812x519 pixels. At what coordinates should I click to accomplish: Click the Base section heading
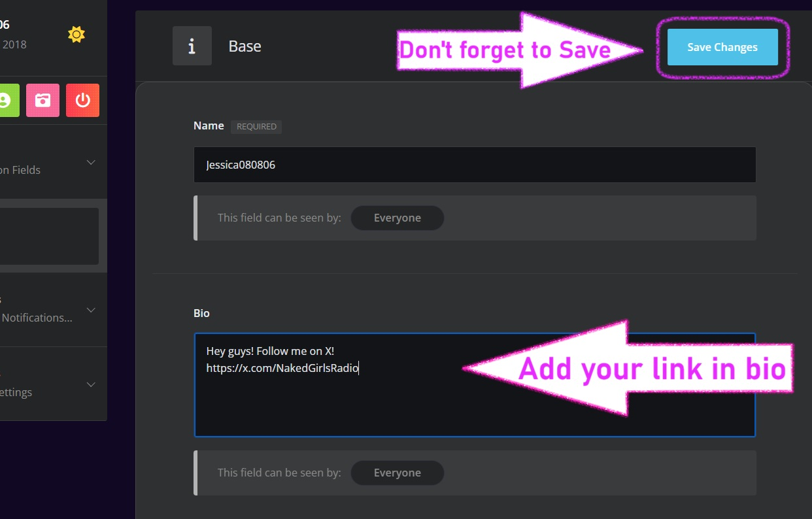[245, 46]
